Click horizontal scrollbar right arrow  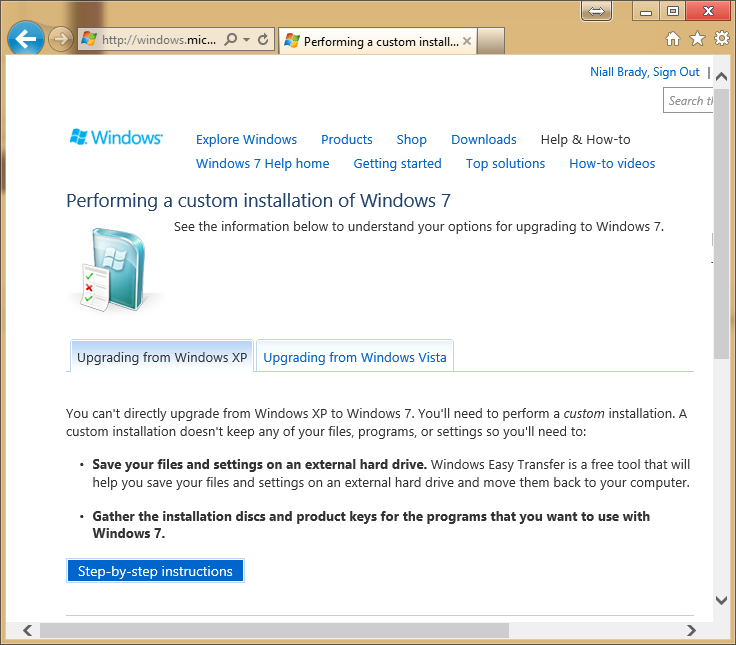pyautogui.click(x=691, y=630)
